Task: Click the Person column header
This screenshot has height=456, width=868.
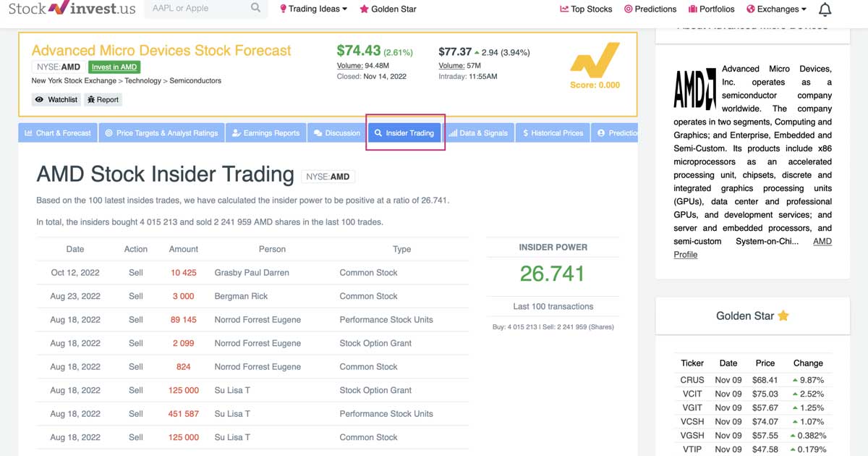Action: pyautogui.click(x=272, y=249)
